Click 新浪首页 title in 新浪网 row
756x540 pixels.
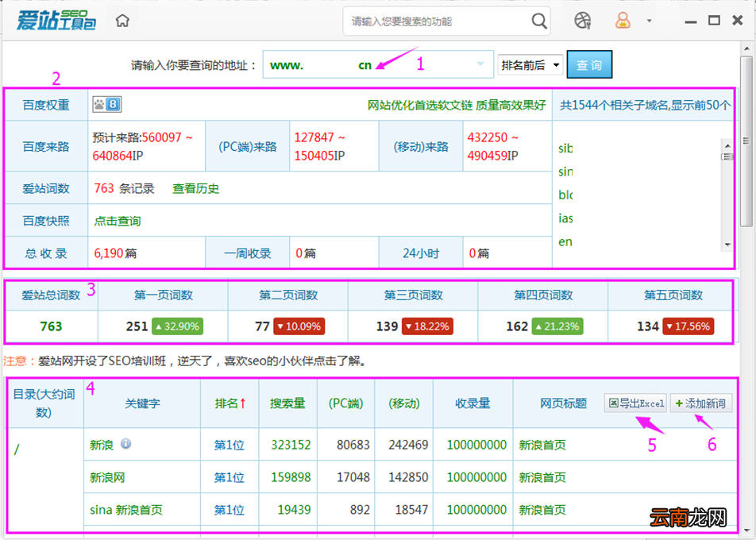pyautogui.click(x=542, y=477)
